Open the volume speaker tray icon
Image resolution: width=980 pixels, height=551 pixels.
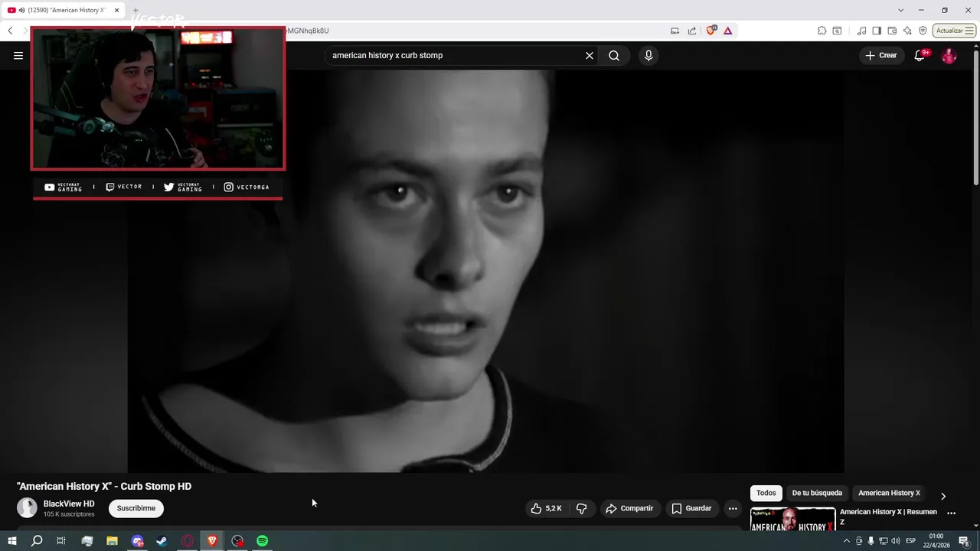[x=896, y=541]
